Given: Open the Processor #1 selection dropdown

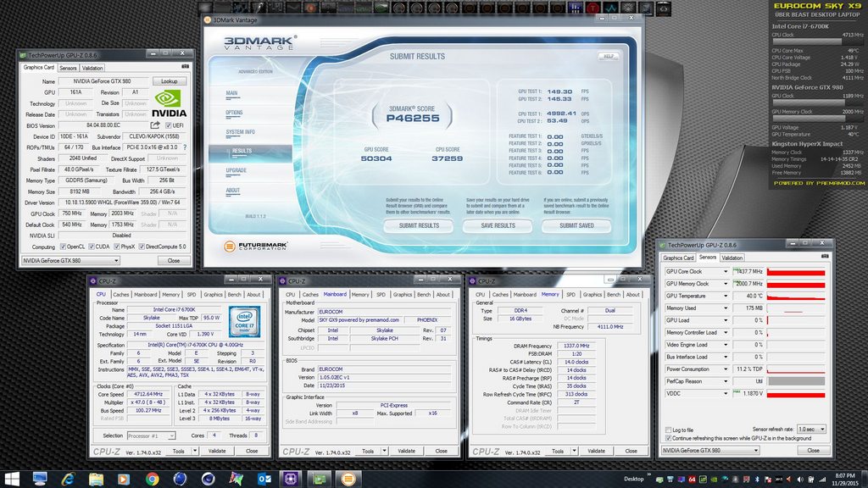Looking at the screenshot, I should pos(150,435).
